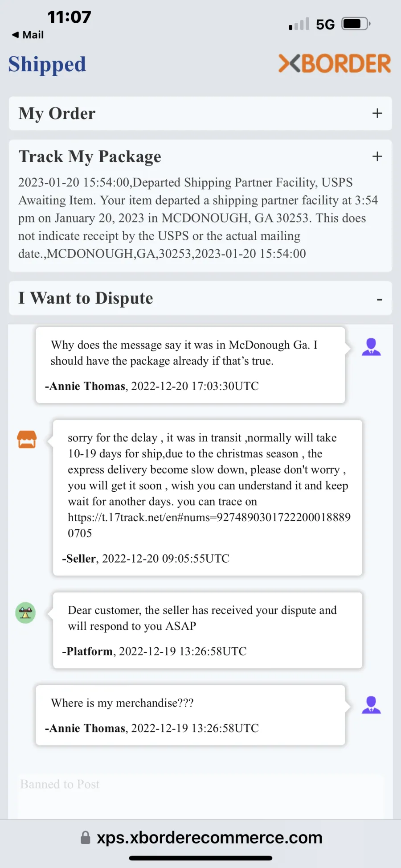Tap the 5G signal indicator
The width and height of the screenshot is (401, 868).
pos(325,24)
